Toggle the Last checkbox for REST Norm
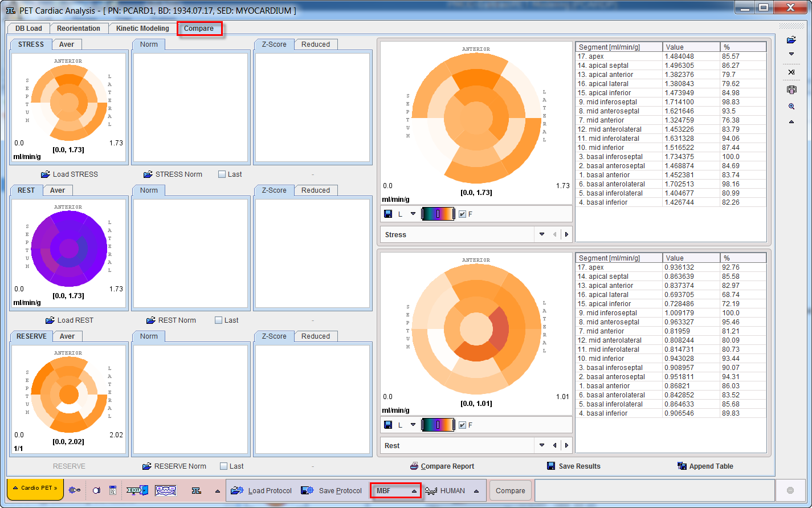 [x=218, y=320]
